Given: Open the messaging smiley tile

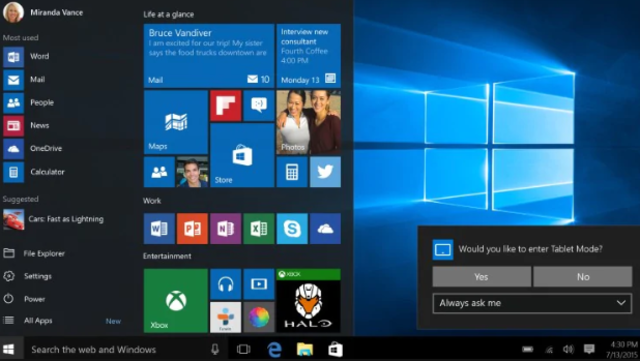Looking at the screenshot, I should (259, 106).
